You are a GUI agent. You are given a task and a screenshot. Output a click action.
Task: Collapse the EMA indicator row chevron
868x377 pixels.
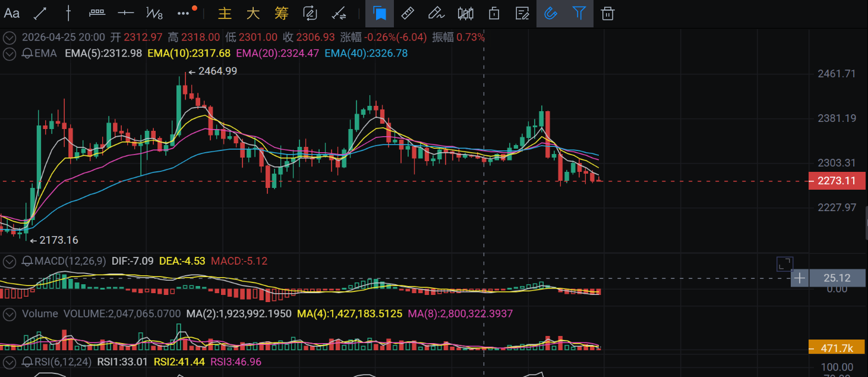pos(9,54)
